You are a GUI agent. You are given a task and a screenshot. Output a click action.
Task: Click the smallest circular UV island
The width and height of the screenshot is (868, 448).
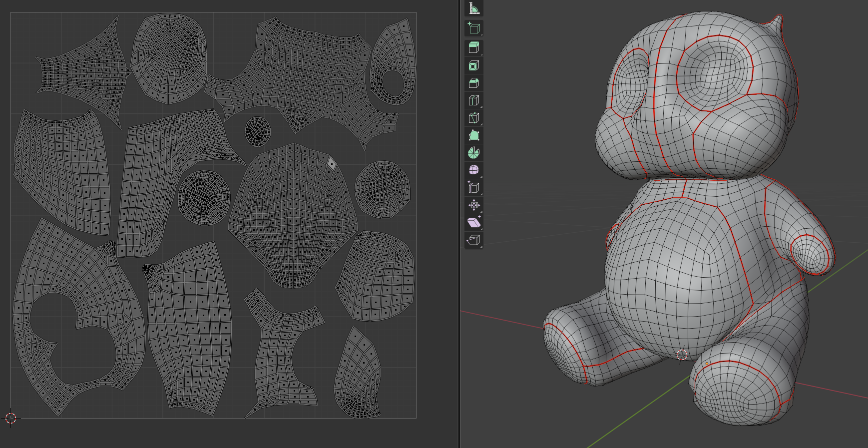[258, 131]
